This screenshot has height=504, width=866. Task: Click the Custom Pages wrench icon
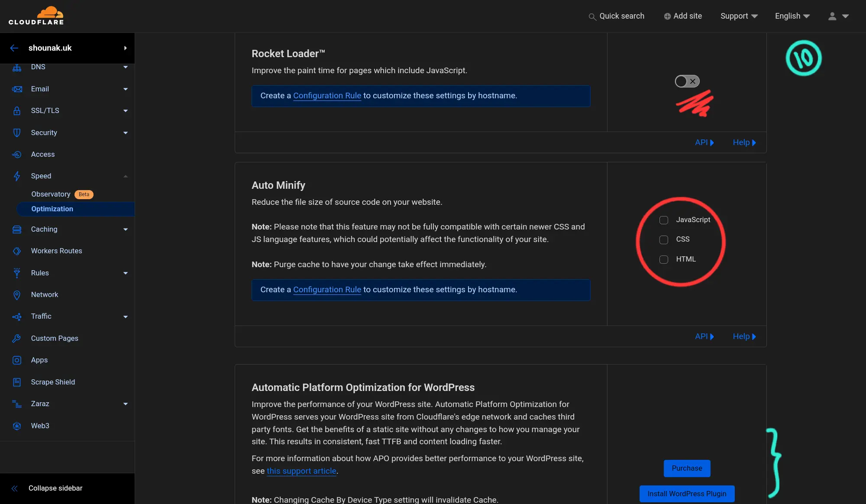click(x=17, y=339)
